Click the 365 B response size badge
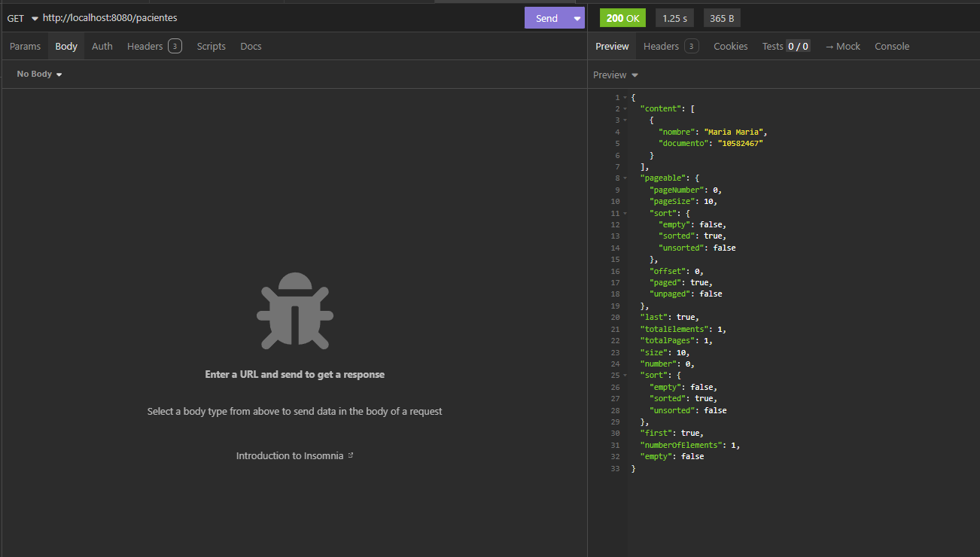 (x=722, y=18)
